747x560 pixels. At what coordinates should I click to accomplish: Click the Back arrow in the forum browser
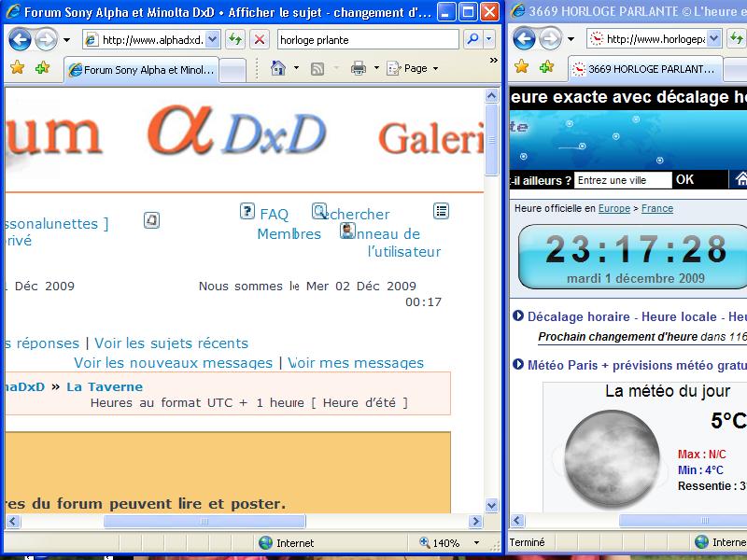point(20,39)
